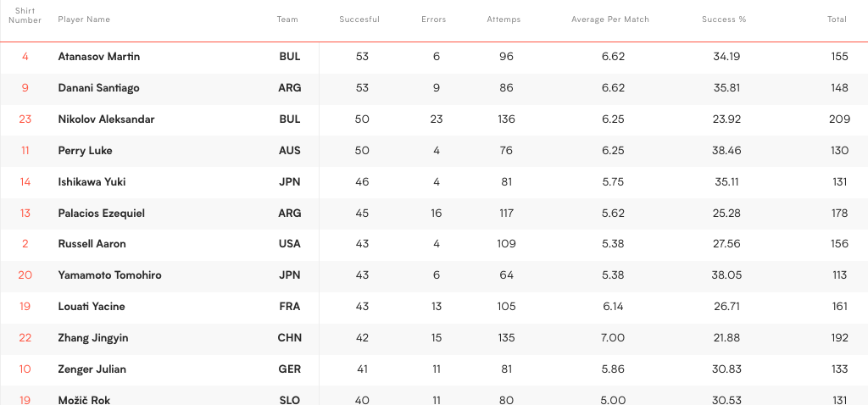Select player Nikolov Aleksandar
Image resolution: width=868 pixels, height=405 pixels.
[106, 119]
